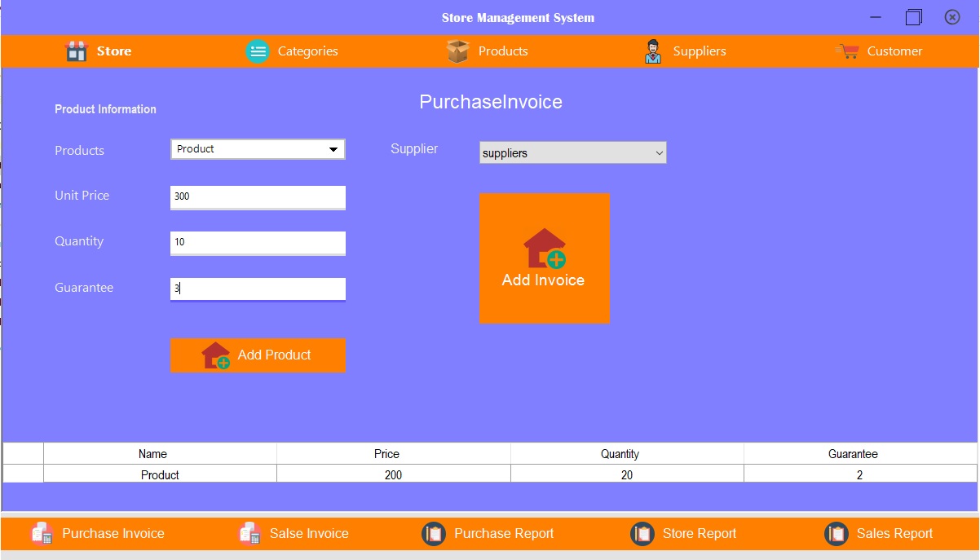Go to the Categories section

coord(307,51)
